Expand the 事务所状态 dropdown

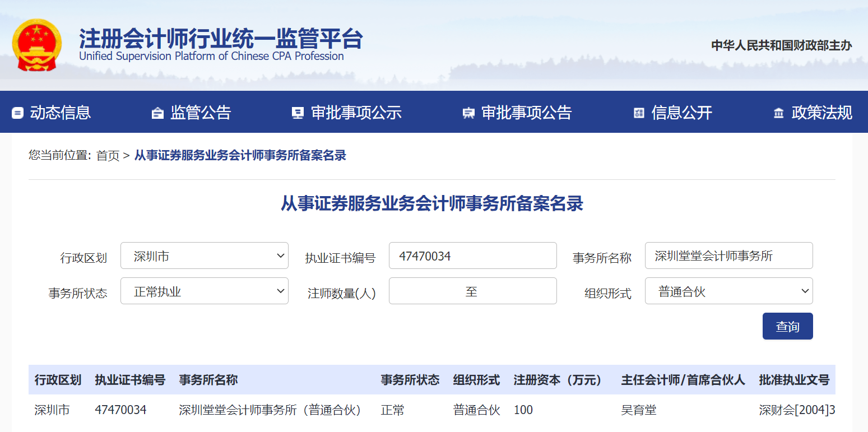[204, 291]
